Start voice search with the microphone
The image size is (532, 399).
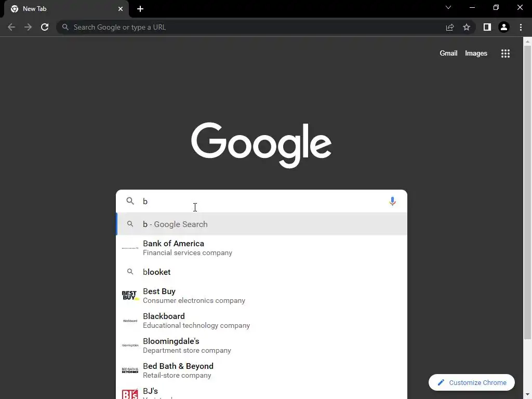pyautogui.click(x=392, y=201)
